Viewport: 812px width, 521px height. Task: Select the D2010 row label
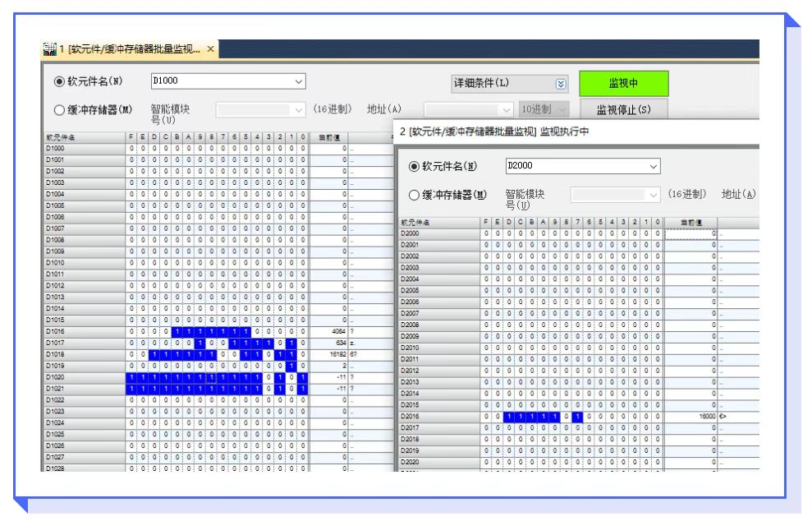pyautogui.click(x=439, y=348)
